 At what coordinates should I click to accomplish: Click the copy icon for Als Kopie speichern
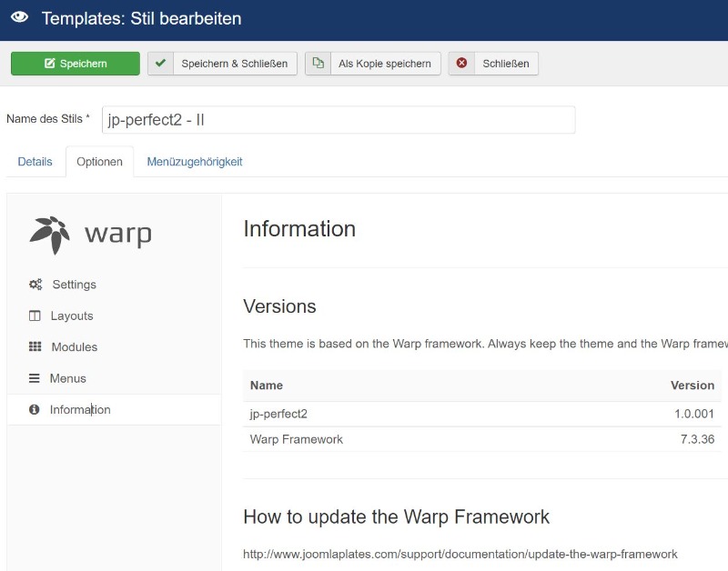pyautogui.click(x=318, y=63)
